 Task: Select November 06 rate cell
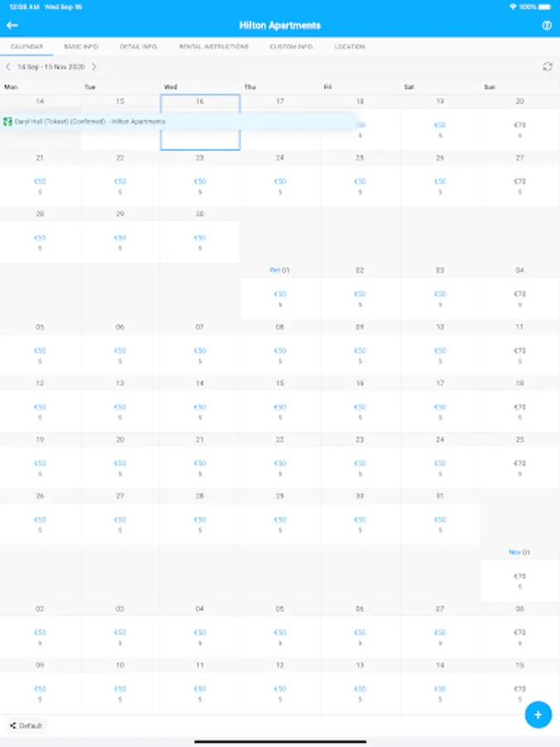pyautogui.click(x=360, y=637)
